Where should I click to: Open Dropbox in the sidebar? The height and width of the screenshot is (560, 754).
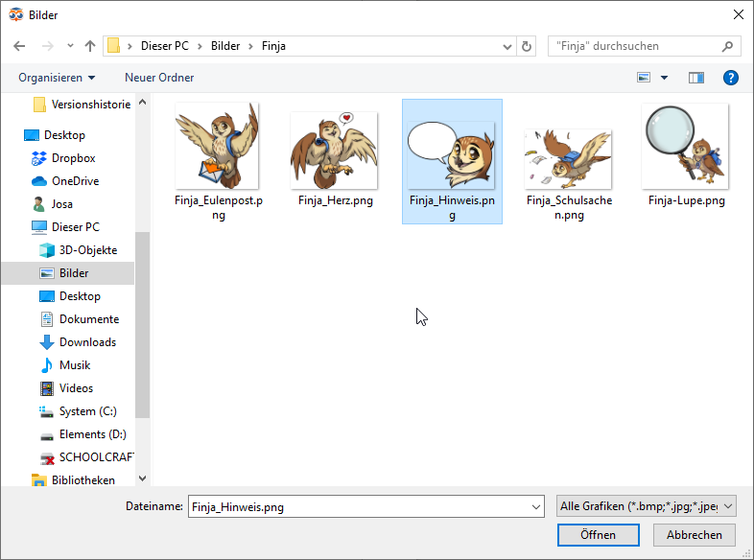click(73, 158)
